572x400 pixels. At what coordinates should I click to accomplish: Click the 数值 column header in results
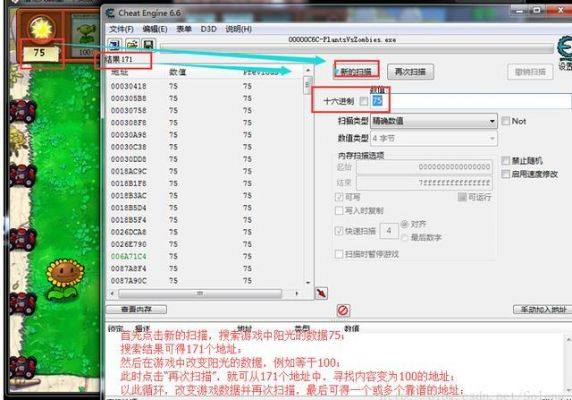177,72
